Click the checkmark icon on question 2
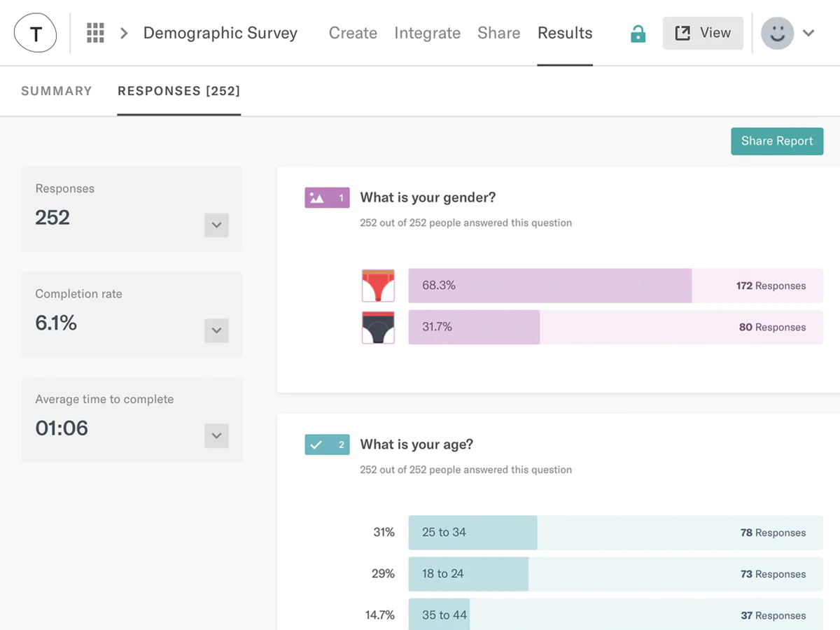This screenshot has height=630, width=840. pos(316,444)
